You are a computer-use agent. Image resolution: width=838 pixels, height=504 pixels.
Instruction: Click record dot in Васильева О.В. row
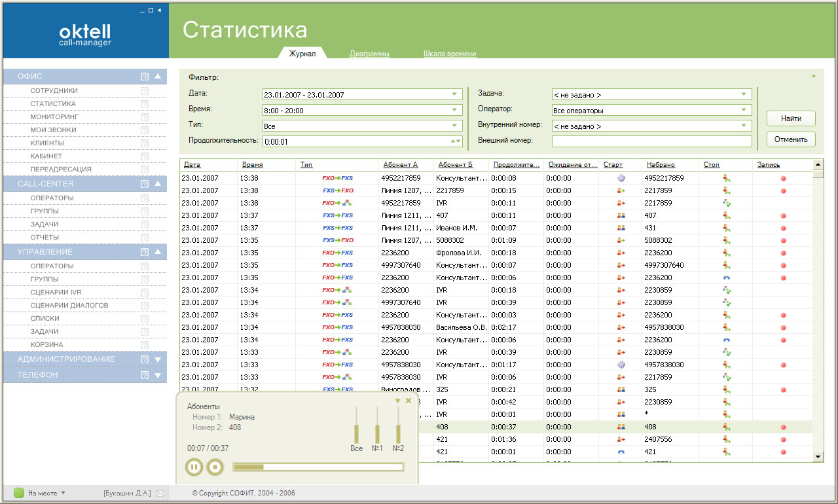point(783,327)
